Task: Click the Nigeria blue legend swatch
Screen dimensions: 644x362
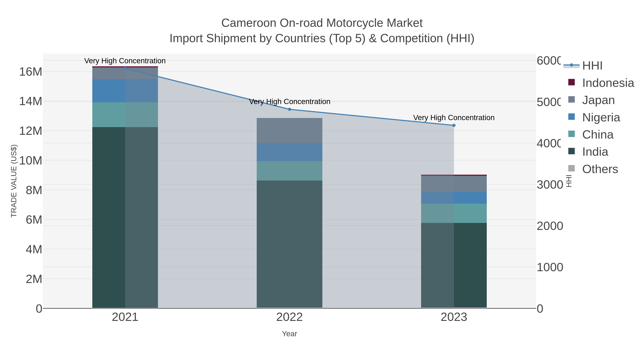Action: [572, 117]
